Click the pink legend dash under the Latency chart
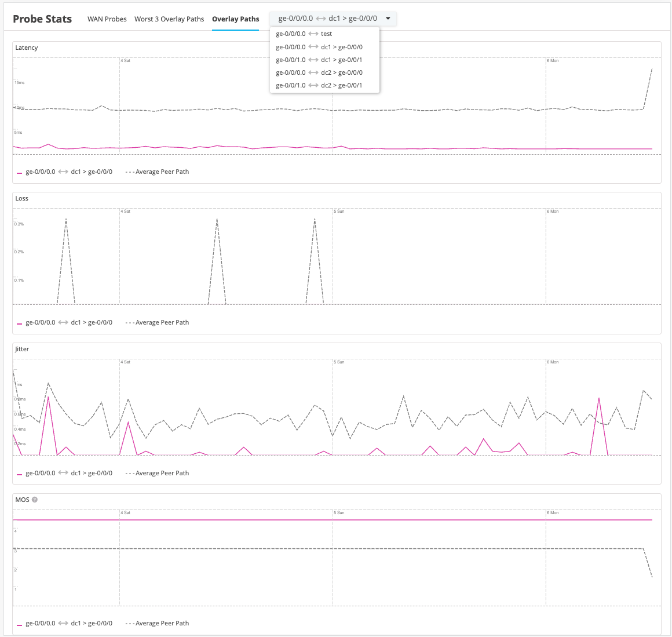The height and width of the screenshot is (637, 672). tap(19, 172)
